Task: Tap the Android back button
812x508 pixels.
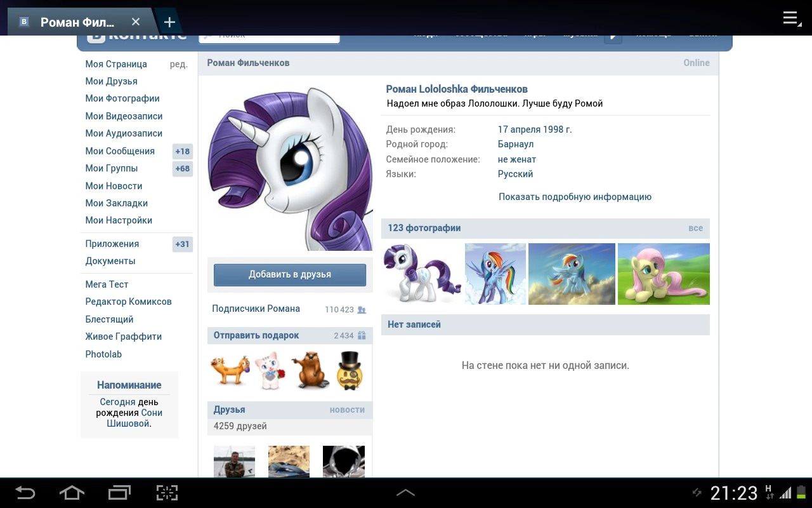Action: [x=25, y=493]
